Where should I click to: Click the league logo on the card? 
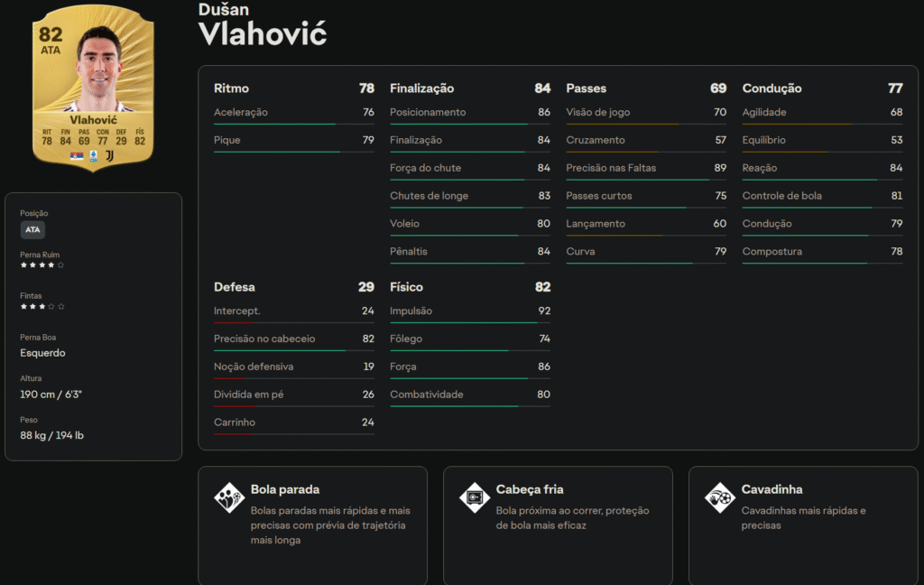93,155
